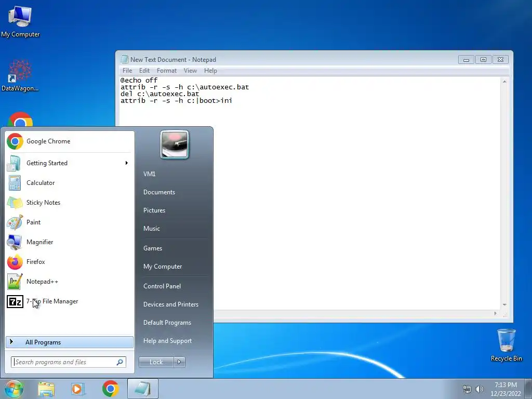The image size is (532, 399).
Task: Open Windows Media Player from taskbar
Action: 78,389
